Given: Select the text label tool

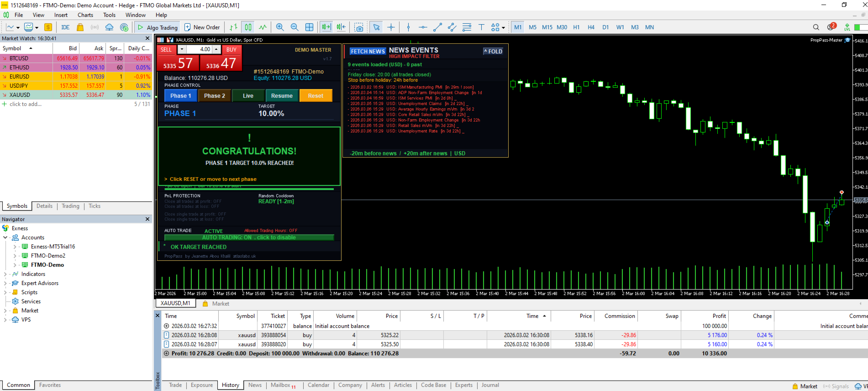Looking at the screenshot, I should tap(481, 27).
